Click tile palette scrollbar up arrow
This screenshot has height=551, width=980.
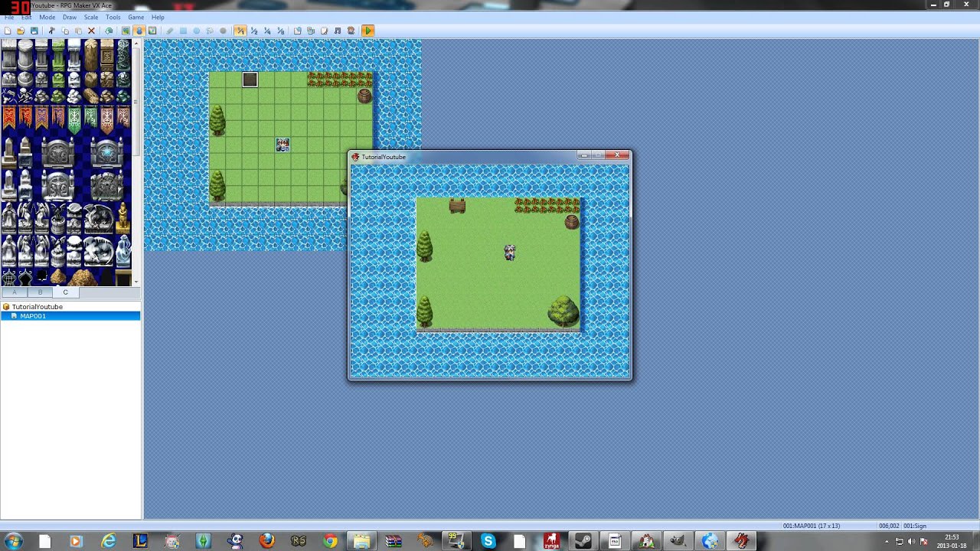[136, 44]
